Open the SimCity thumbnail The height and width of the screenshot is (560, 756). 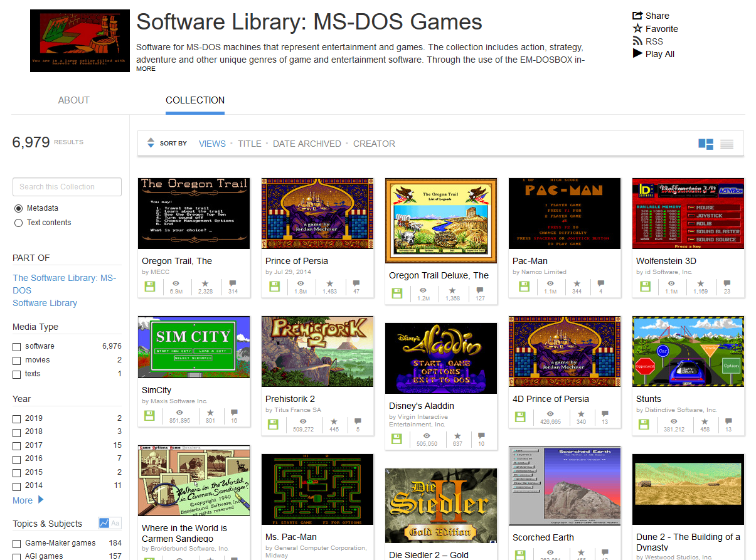point(194,347)
